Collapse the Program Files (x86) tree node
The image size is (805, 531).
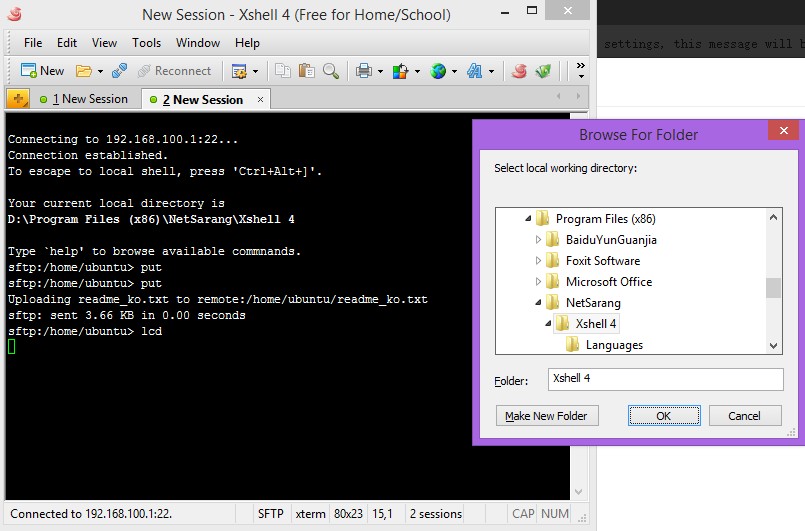(528, 219)
